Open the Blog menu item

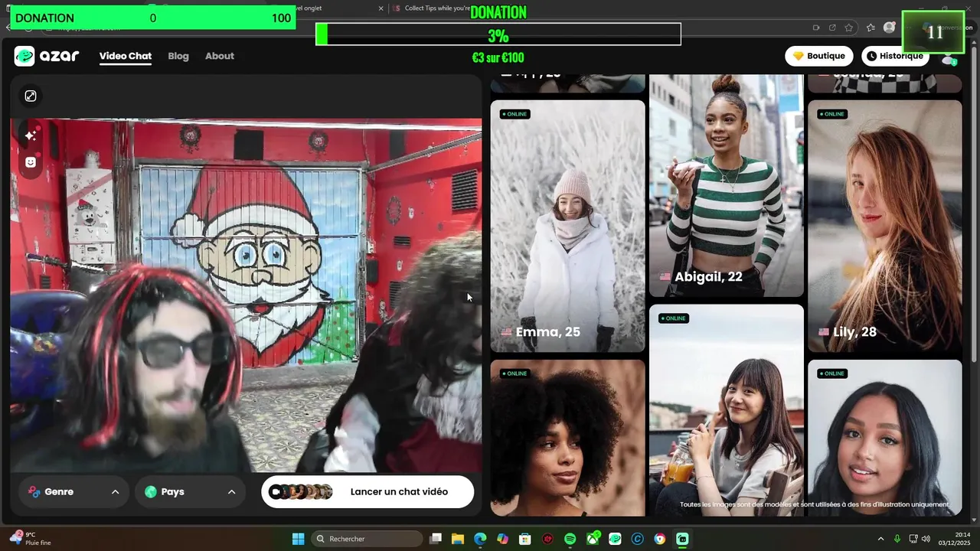tap(178, 56)
